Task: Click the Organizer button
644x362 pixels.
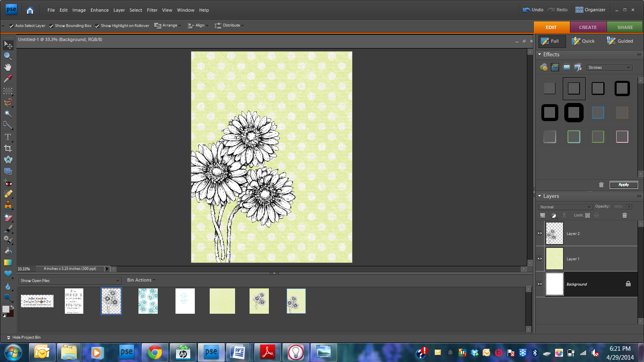Action: 590,10
